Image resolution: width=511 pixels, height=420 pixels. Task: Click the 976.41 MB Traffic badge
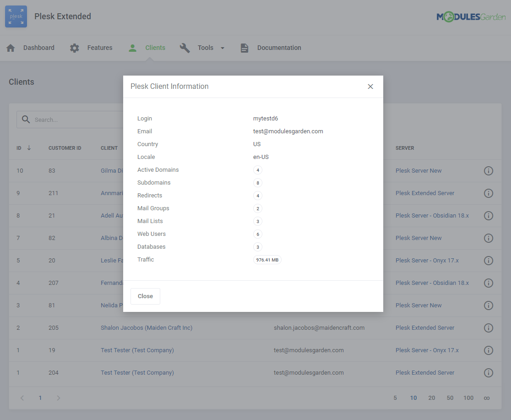point(267,259)
